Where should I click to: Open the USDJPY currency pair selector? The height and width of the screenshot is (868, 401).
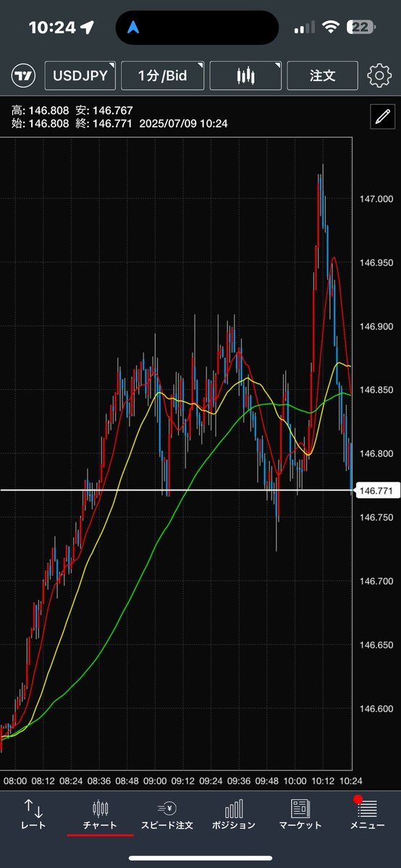click(80, 75)
